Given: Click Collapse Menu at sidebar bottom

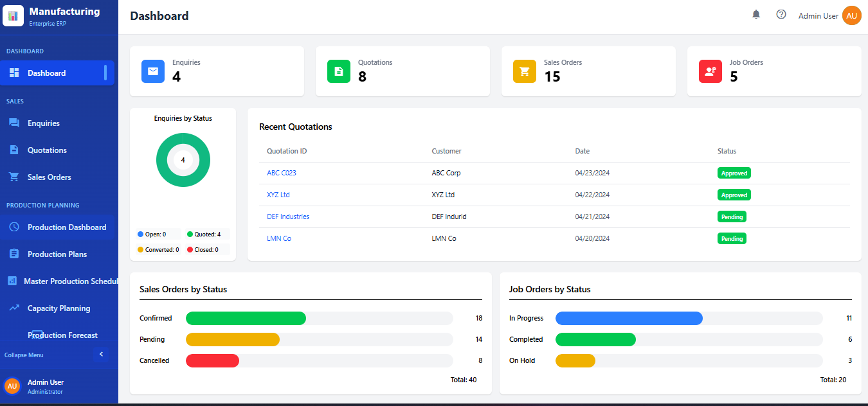Looking at the screenshot, I should [24, 355].
